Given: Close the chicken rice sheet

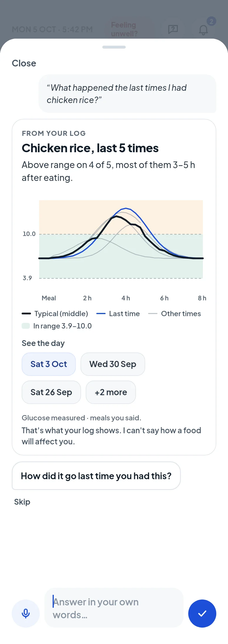Looking at the screenshot, I should pyautogui.click(x=24, y=63).
